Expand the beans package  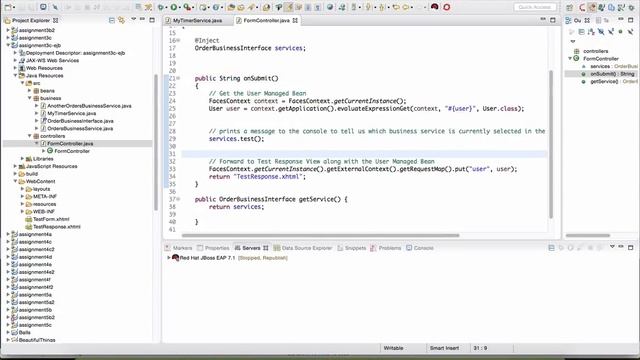coord(30,91)
